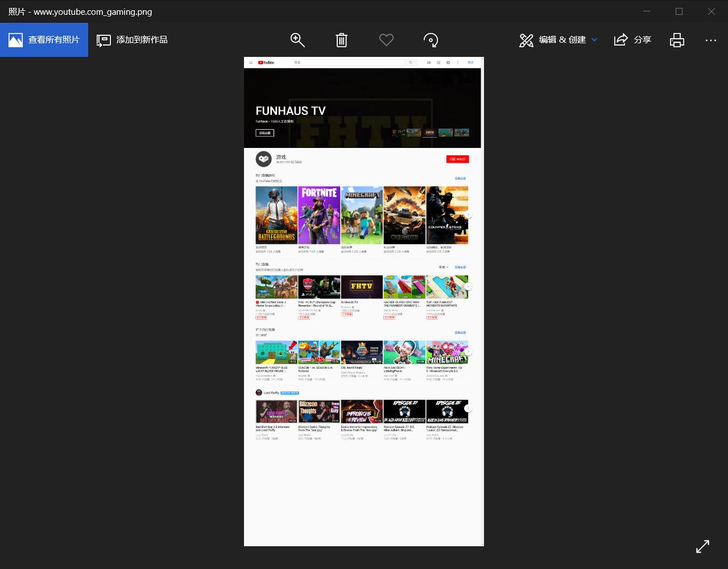The height and width of the screenshot is (569, 728).
Task: Rotate the photo with the rotate icon
Action: tap(431, 40)
